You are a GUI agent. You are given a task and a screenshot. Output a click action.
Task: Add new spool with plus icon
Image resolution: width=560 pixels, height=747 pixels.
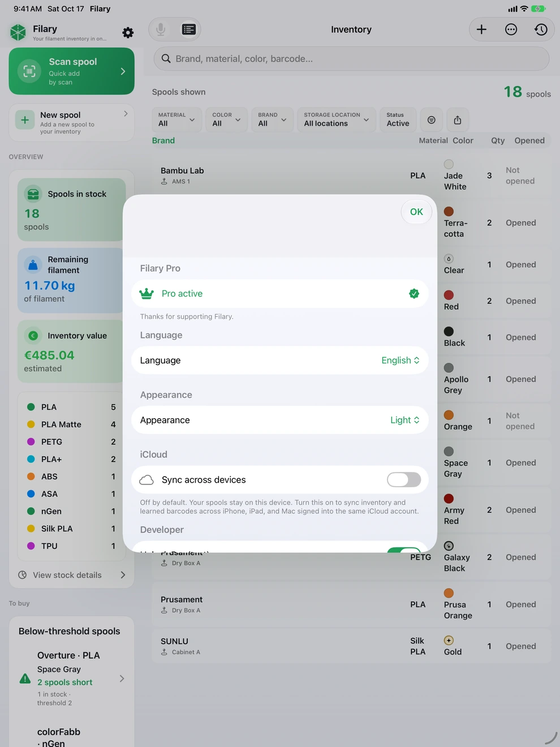(x=481, y=29)
